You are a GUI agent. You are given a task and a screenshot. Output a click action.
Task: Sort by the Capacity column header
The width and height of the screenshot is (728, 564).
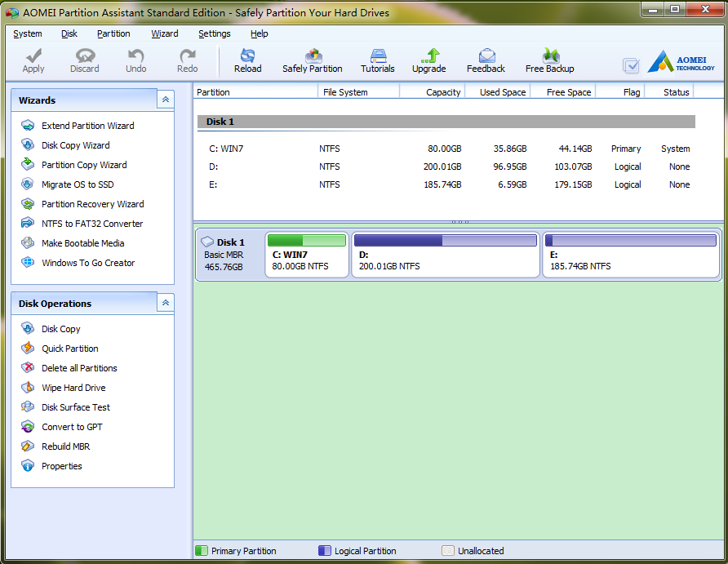[433, 92]
